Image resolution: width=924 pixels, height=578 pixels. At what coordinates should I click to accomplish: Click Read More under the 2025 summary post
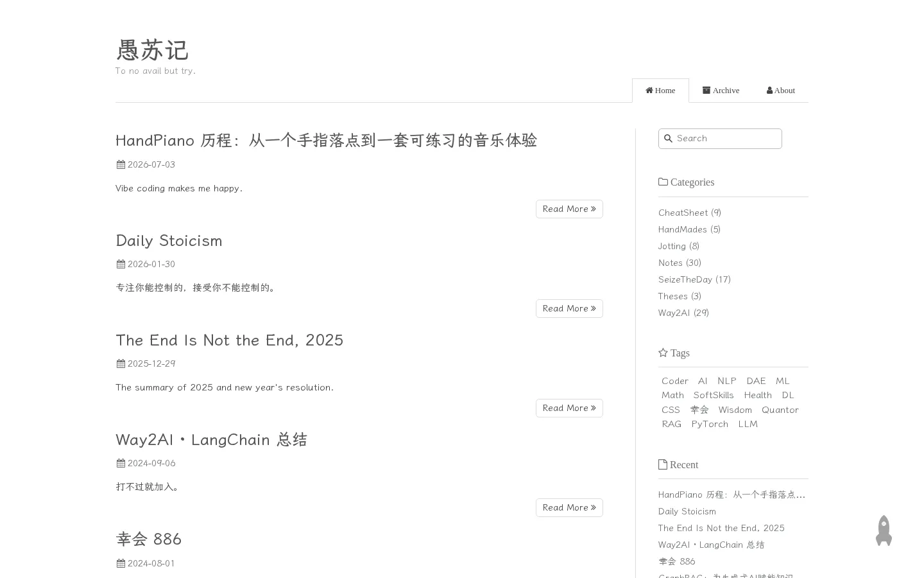(x=569, y=408)
